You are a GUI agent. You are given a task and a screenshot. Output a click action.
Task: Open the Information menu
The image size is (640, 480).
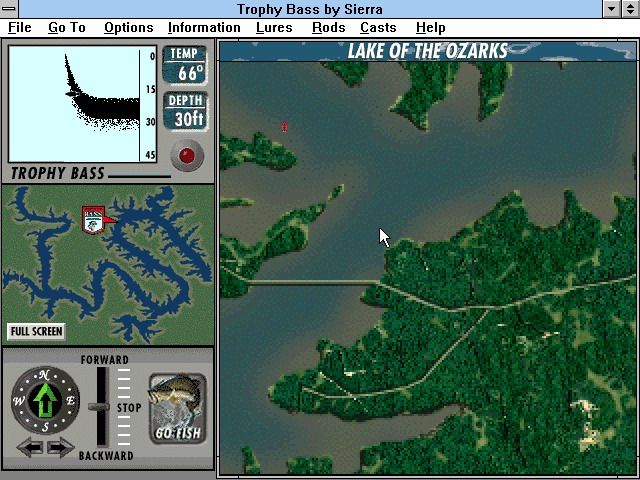pos(204,27)
